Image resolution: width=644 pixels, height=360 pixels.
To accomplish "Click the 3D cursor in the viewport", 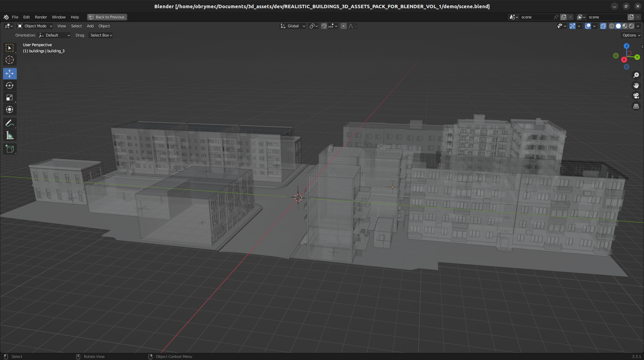I will pos(298,197).
